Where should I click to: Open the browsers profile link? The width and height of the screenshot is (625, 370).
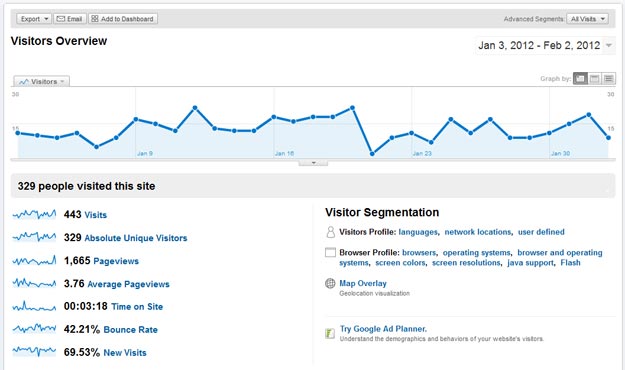pyautogui.click(x=419, y=253)
